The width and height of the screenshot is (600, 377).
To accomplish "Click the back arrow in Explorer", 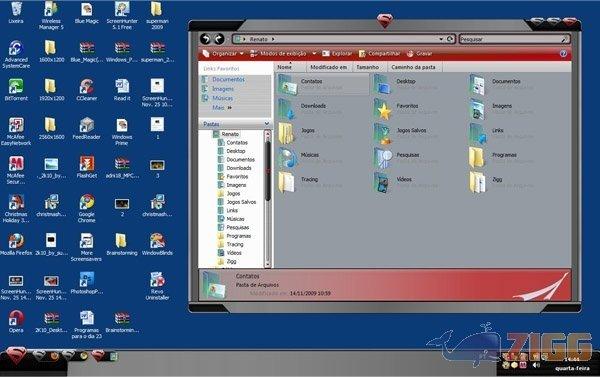I will tap(205, 39).
